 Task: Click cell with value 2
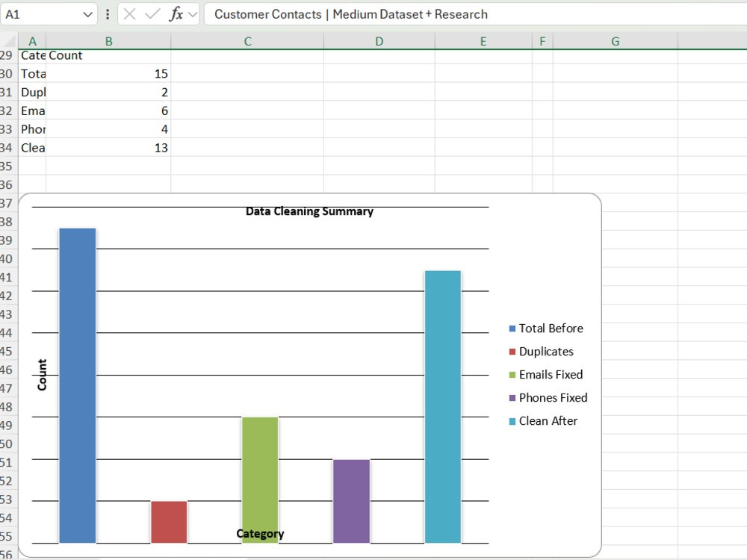click(x=108, y=92)
